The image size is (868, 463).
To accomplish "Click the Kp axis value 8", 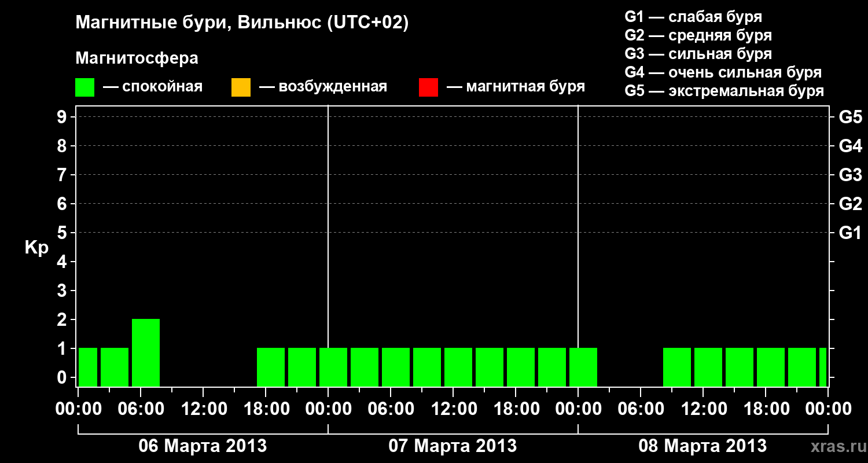I will click(63, 146).
